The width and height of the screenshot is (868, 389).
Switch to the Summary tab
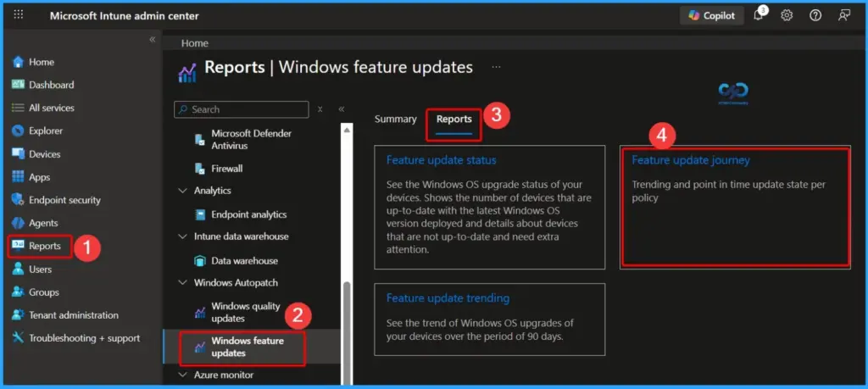click(x=395, y=119)
